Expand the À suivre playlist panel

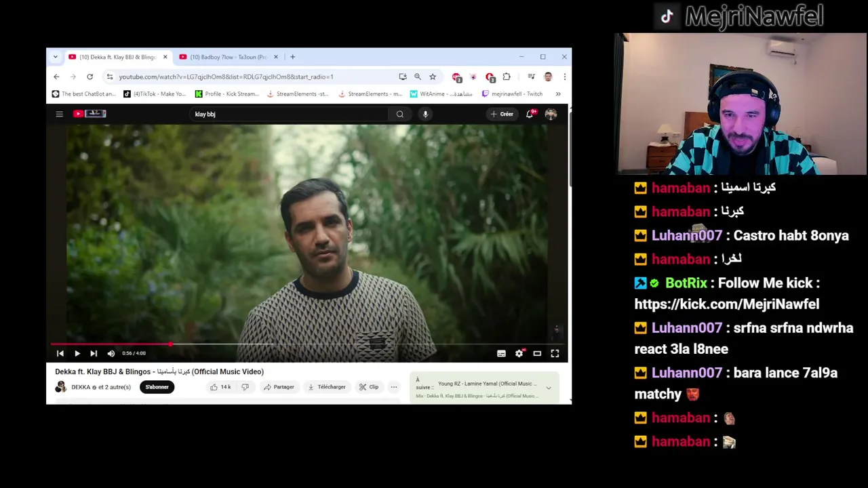[549, 388]
